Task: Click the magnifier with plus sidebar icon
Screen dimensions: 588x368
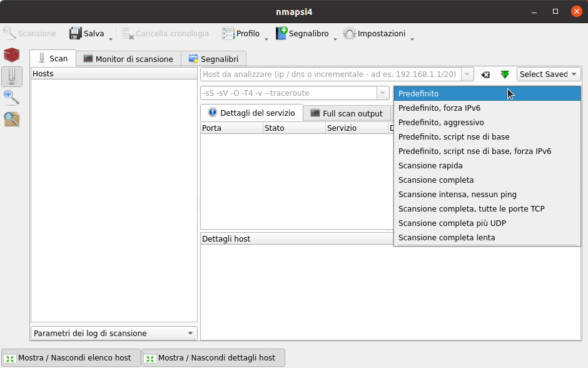Action: [12, 98]
